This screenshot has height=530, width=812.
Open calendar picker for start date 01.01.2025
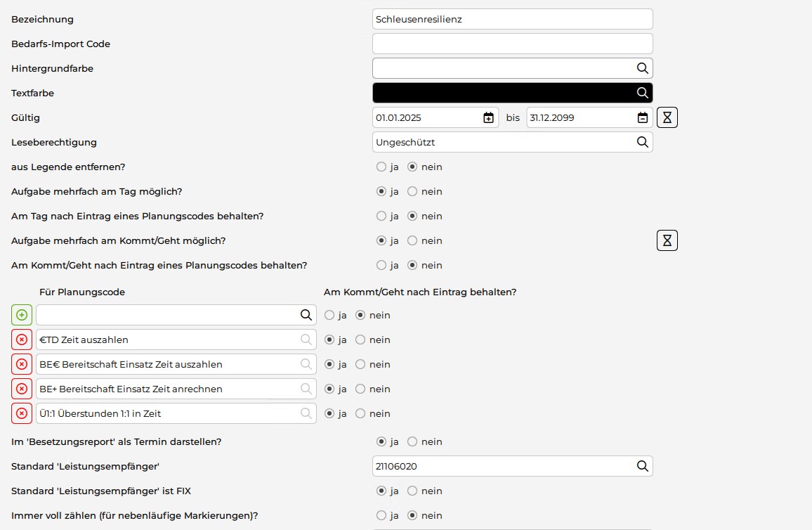[x=488, y=117]
